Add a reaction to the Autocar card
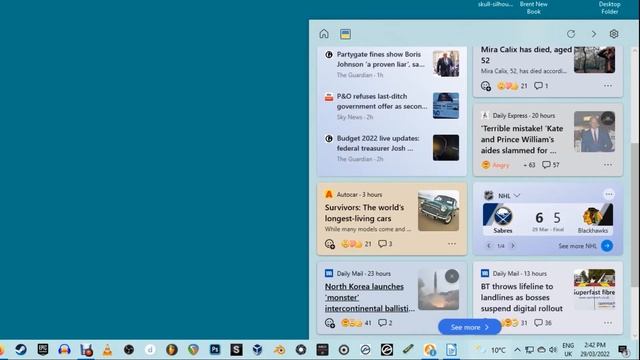The width and height of the screenshot is (640, 360). 329,244
